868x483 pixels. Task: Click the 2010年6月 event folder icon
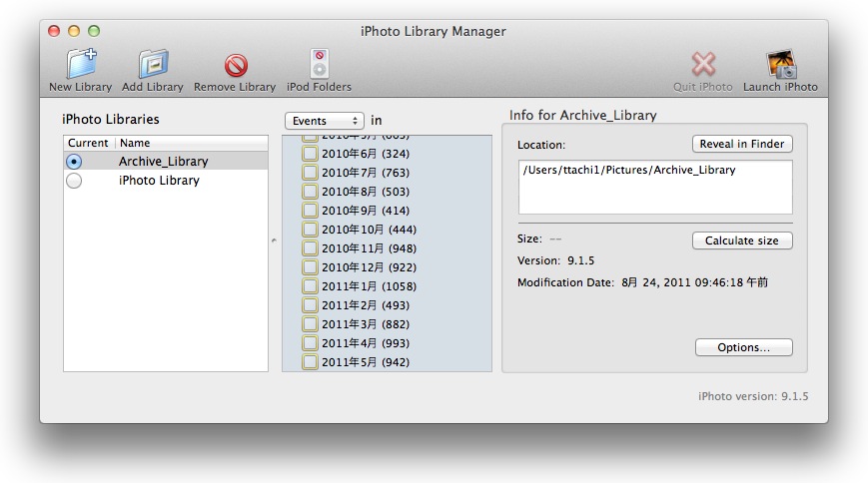pos(311,154)
